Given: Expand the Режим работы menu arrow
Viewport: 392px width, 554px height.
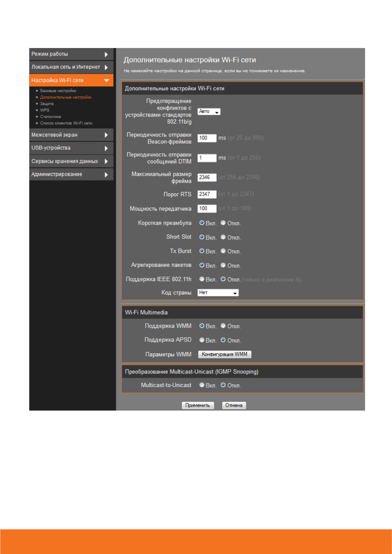Looking at the screenshot, I should [x=106, y=54].
